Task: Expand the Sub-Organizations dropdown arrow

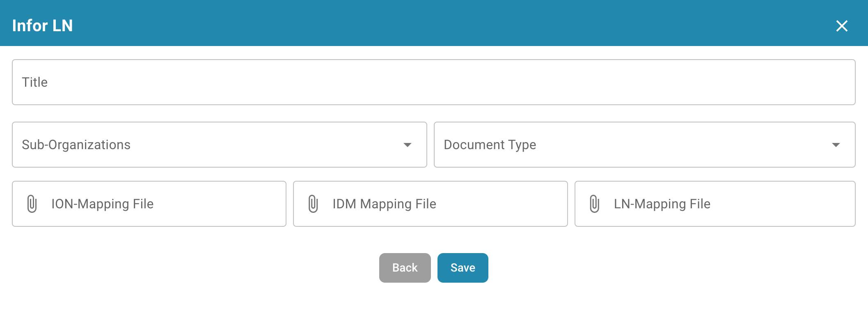Action: pyautogui.click(x=407, y=145)
